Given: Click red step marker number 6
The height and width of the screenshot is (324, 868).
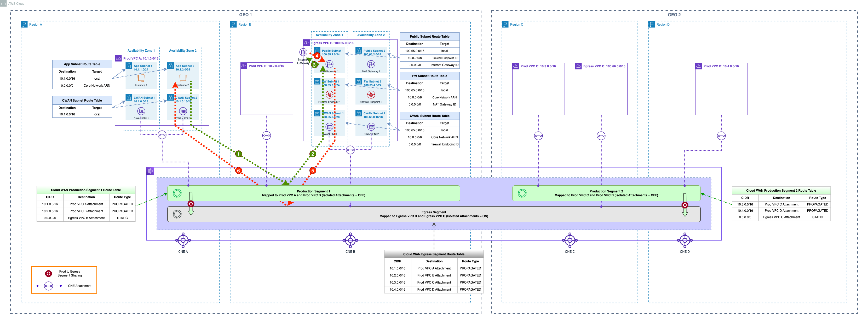Looking at the screenshot, I should point(239,170).
